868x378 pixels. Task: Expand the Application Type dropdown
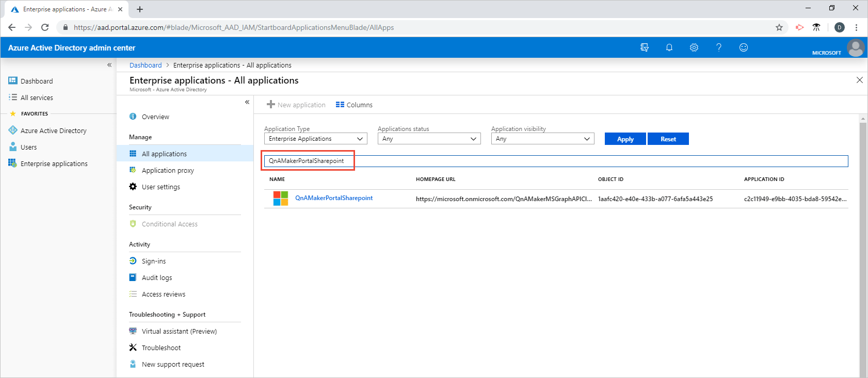point(315,139)
